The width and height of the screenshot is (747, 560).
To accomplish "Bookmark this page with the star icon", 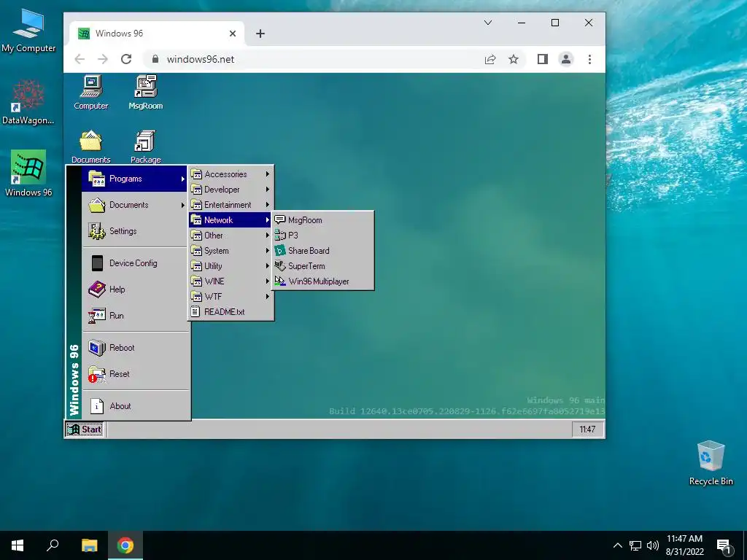I will (x=513, y=59).
